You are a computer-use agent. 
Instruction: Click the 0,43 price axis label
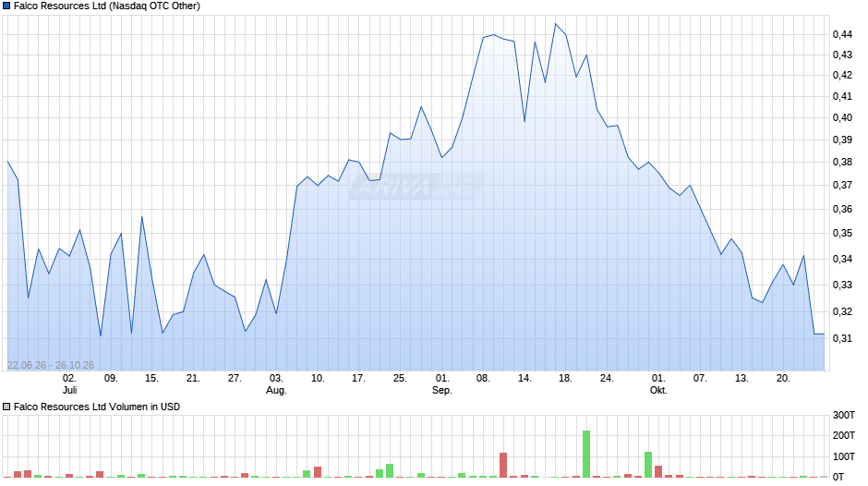(x=842, y=55)
